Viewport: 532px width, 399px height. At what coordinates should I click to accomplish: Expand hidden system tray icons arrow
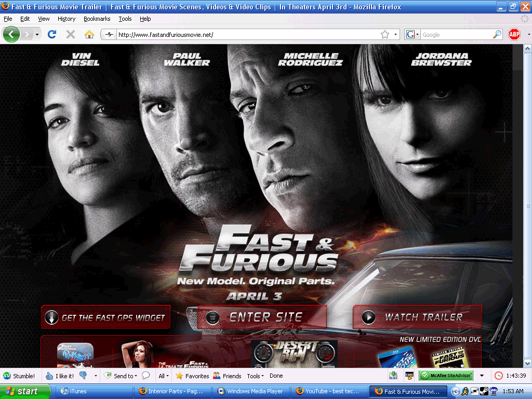pos(457,391)
